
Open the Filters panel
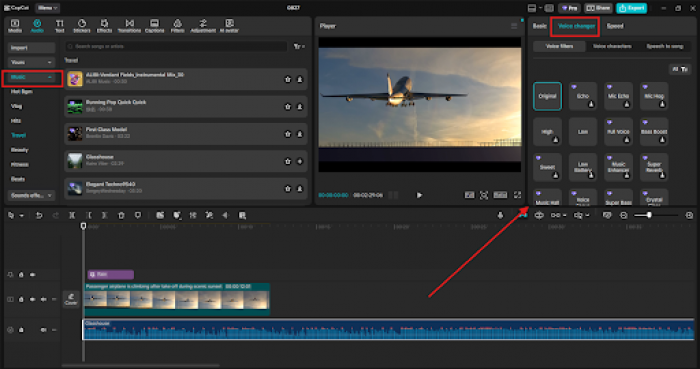tap(177, 26)
